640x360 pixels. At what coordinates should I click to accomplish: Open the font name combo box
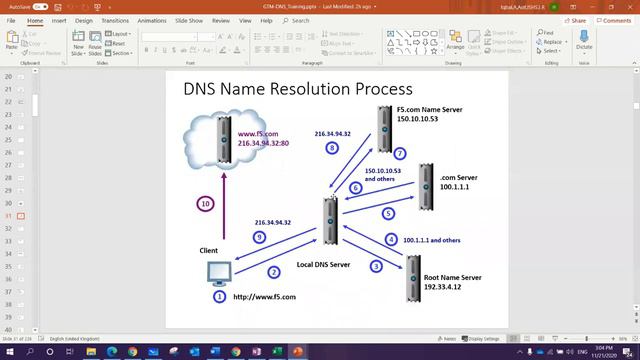(169, 37)
